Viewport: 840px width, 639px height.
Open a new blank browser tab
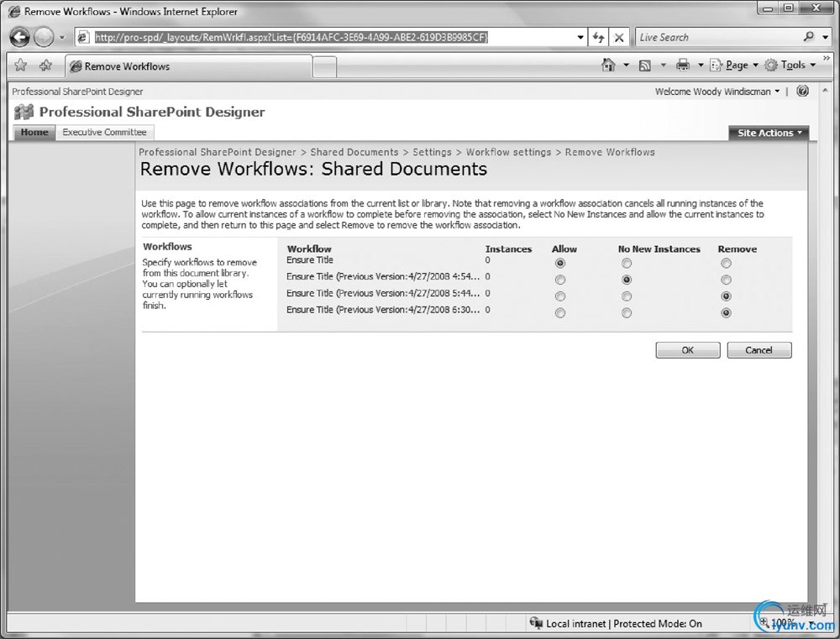pos(324,67)
